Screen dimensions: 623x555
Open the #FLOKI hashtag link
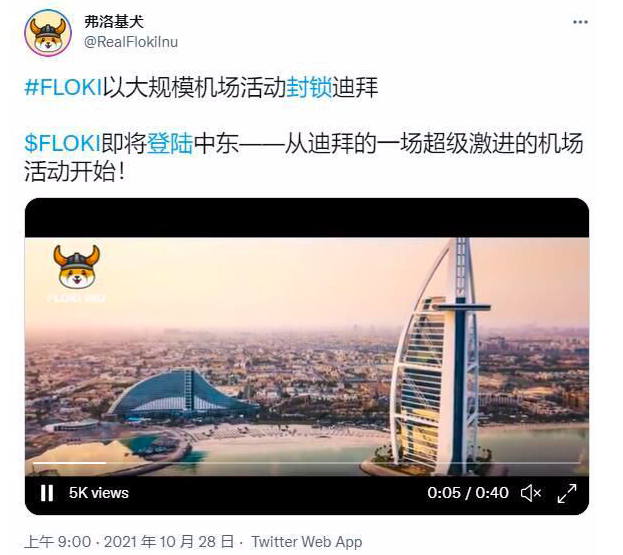click(x=64, y=87)
